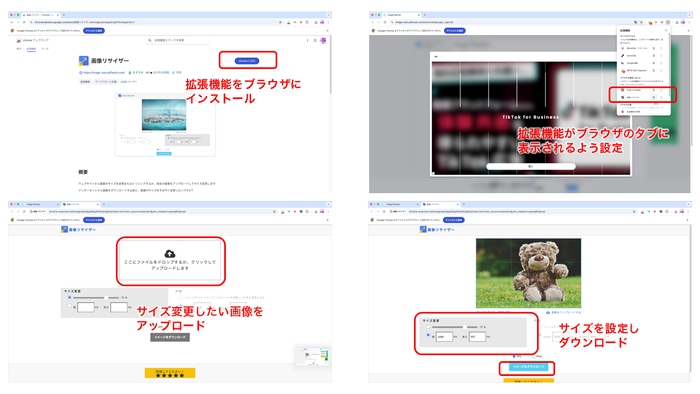Click the width input field below the teddy bear
Viewport: 700px width, 394px height.
pyautogui.click(x=444, y=337)
